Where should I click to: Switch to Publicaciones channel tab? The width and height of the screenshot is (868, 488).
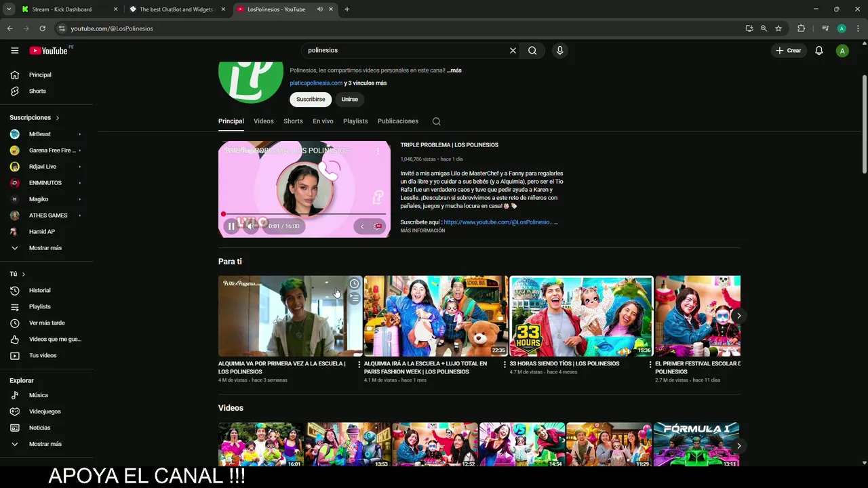point(398,121)
